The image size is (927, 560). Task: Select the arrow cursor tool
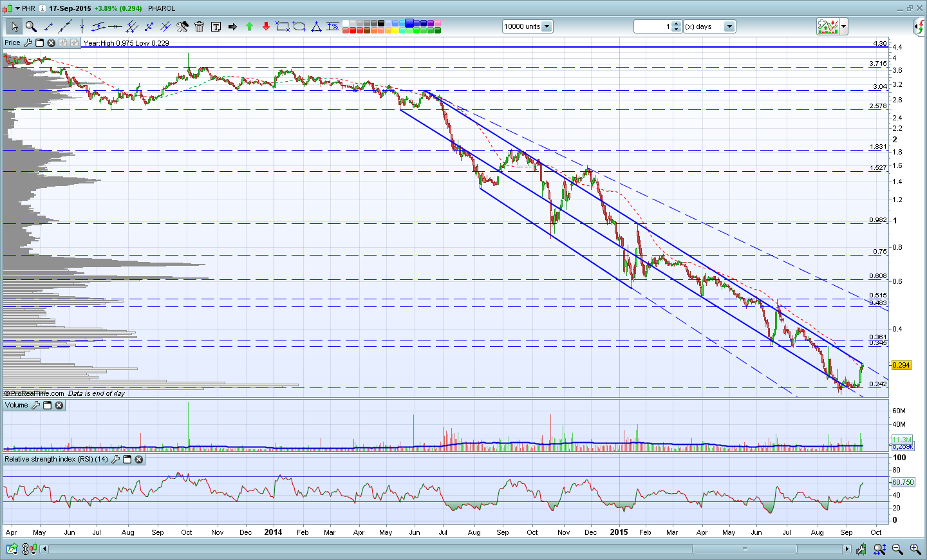point(14,26)
